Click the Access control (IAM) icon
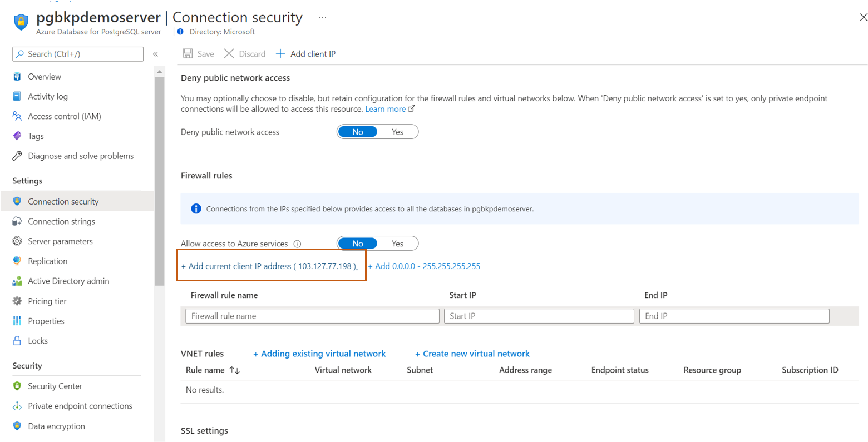This screenshot has width=868, height=442. coord(17,116)
